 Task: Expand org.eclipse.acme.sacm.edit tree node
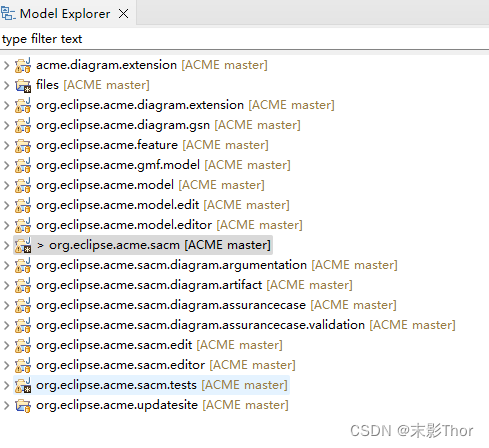click(x=6, y=345)
